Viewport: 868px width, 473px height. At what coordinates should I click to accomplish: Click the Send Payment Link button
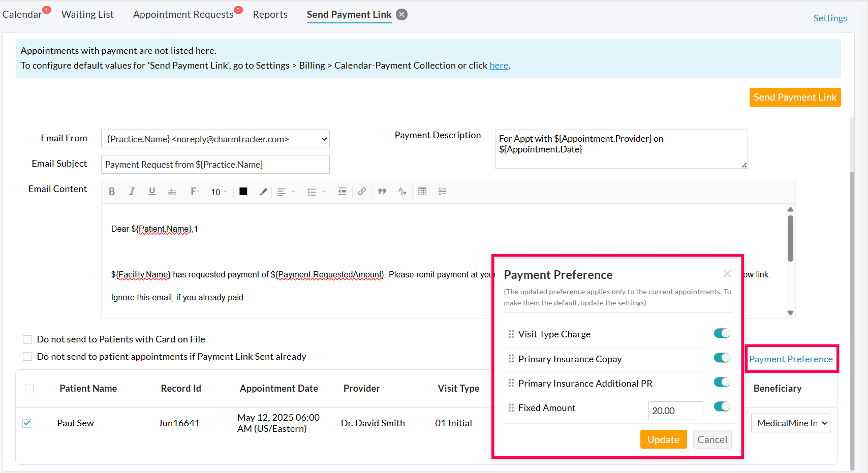795,97
